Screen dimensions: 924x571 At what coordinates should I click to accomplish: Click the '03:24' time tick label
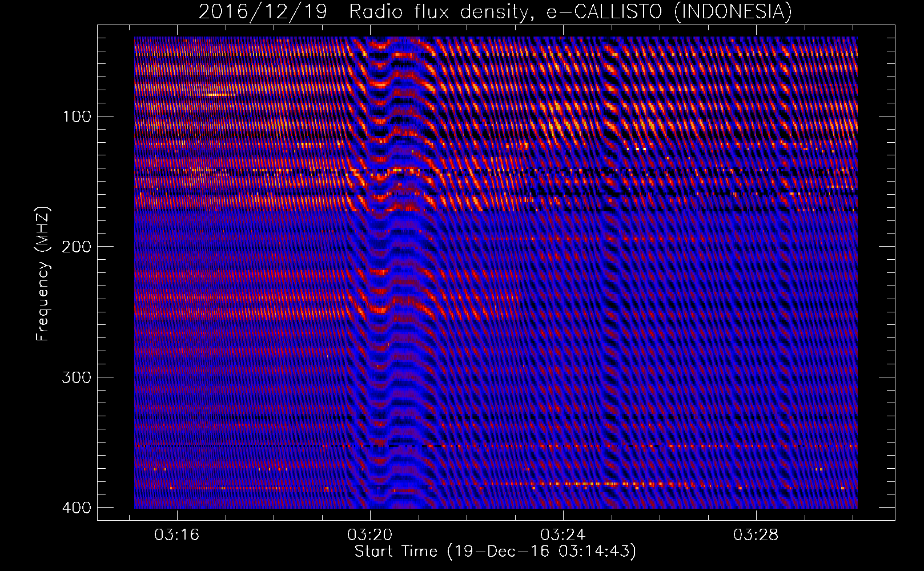pos(563,535)
